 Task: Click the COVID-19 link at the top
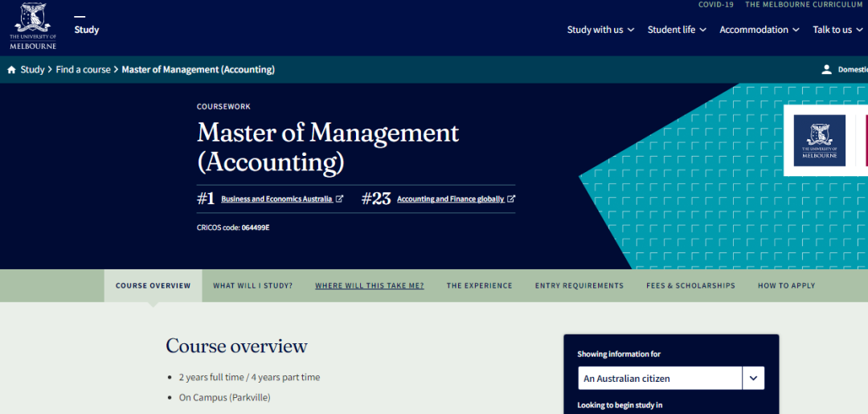(715, 5)
